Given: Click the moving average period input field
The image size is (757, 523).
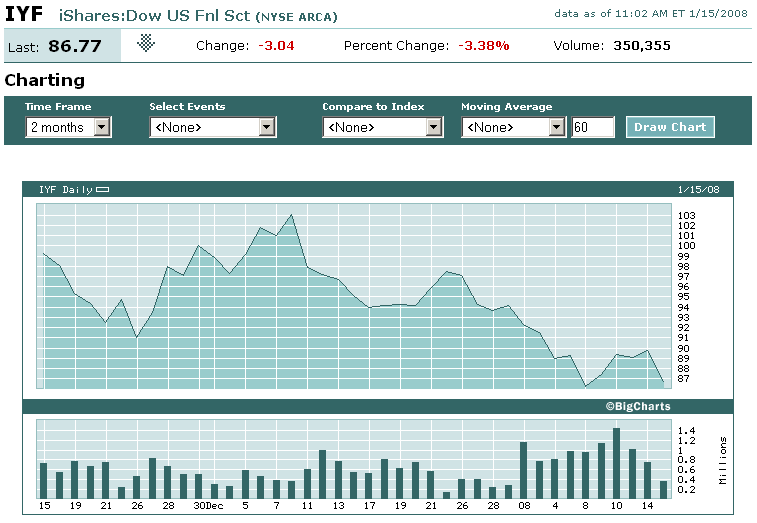Looking at the screenshot, I should (592, 127).
